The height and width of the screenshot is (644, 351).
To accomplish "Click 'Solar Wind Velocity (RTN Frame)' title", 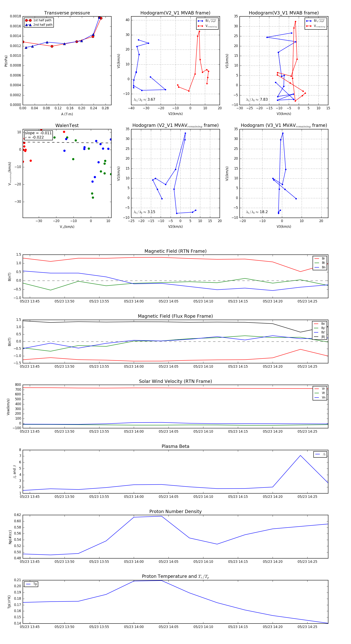I will click(175, 382).
